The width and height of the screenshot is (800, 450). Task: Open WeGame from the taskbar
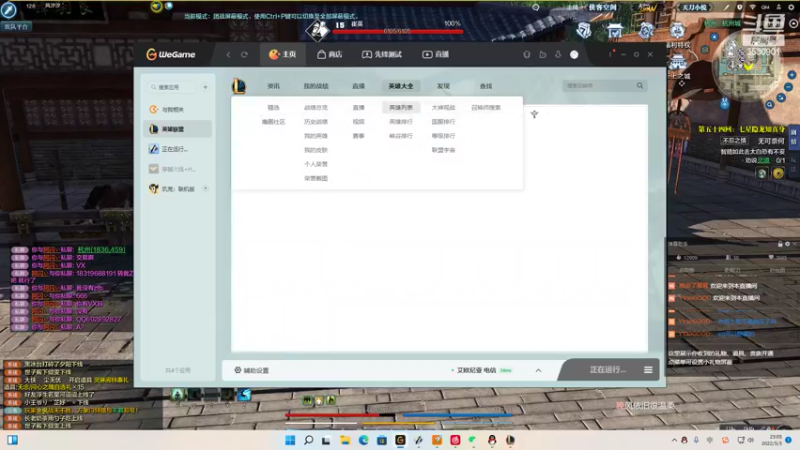click(400, 440)
